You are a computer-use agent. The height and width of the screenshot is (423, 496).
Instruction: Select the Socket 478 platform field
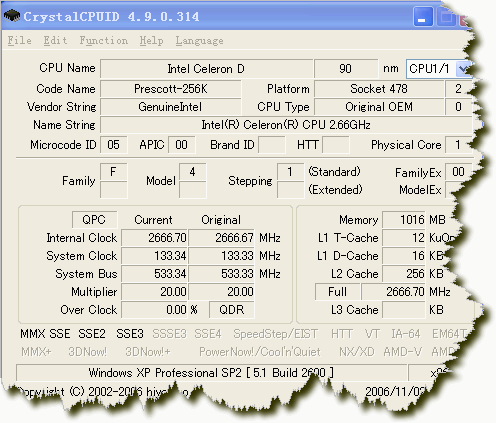[379, 89]
